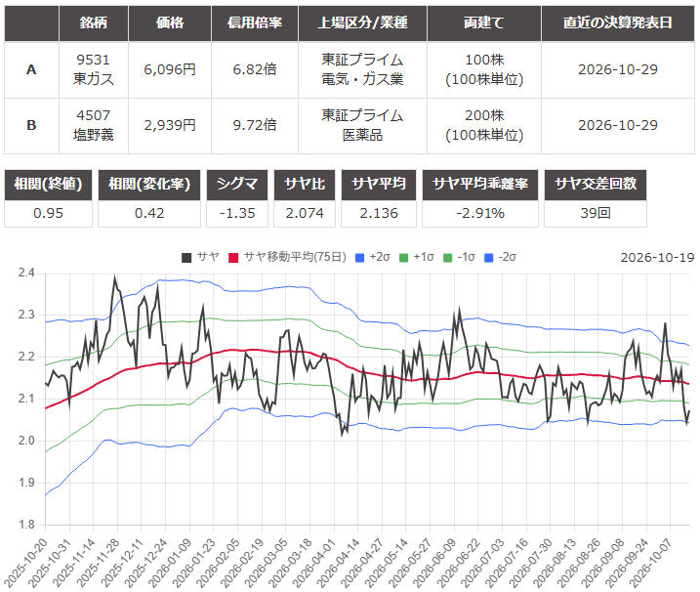Click row B label
The height and width of the screenshot is (592, 700).
31,126
